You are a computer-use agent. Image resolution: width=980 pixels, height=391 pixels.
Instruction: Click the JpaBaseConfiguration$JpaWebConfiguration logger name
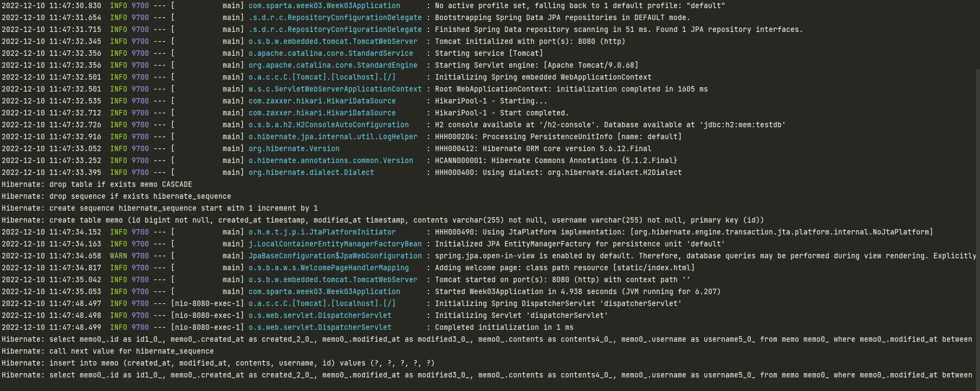click(335, 256)
